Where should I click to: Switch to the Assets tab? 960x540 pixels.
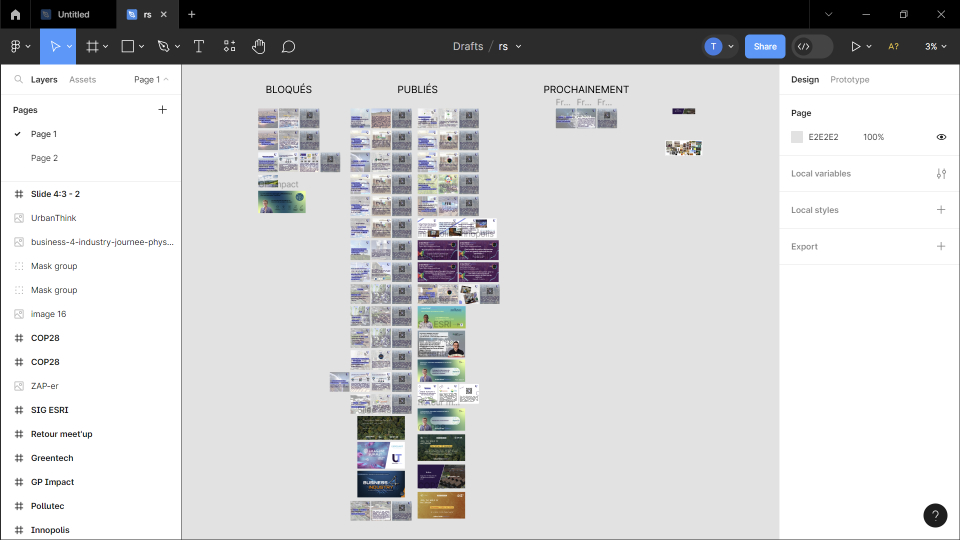(82, 79)
